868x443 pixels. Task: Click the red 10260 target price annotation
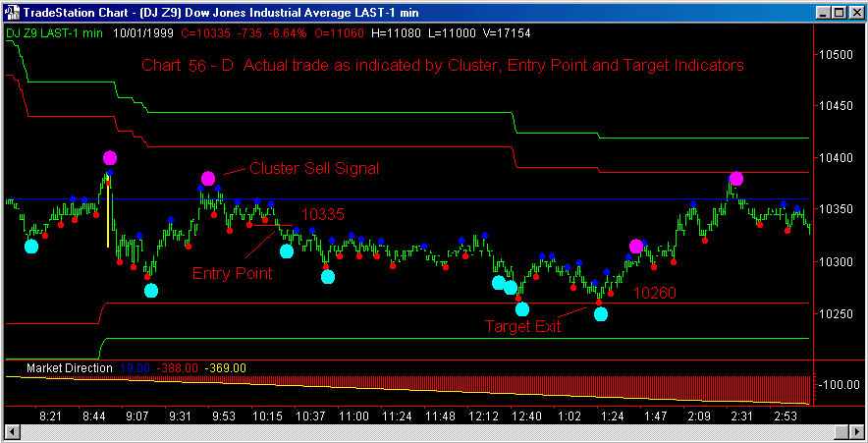pos(655,293)
